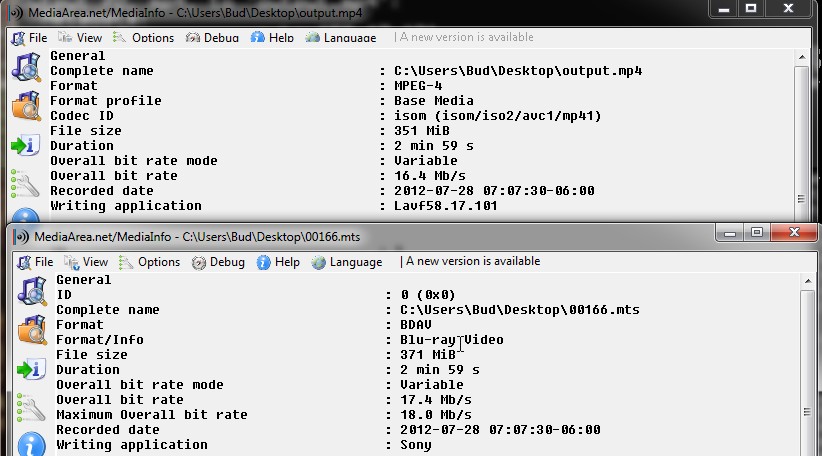Screen dimensions: 822x456
Task: Click open-file sidebar icon in 00166.mts window
Action: point(32,291)
